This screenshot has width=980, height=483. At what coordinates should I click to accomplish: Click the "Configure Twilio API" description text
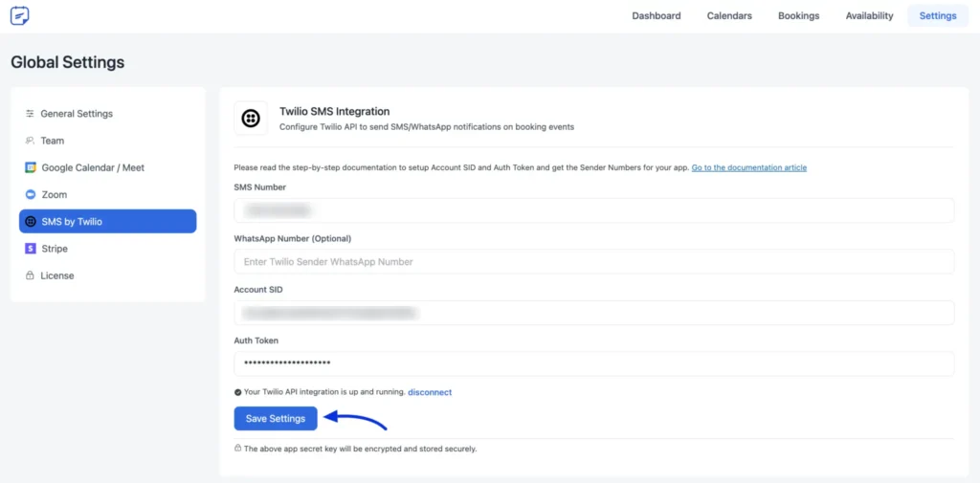(x=426, y=127)
